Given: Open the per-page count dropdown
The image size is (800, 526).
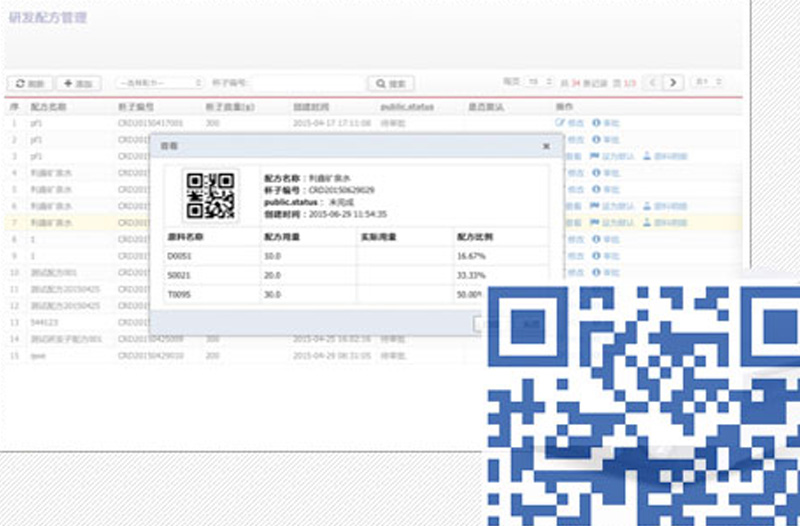Looking at the screenshot, I should point(539,82).
